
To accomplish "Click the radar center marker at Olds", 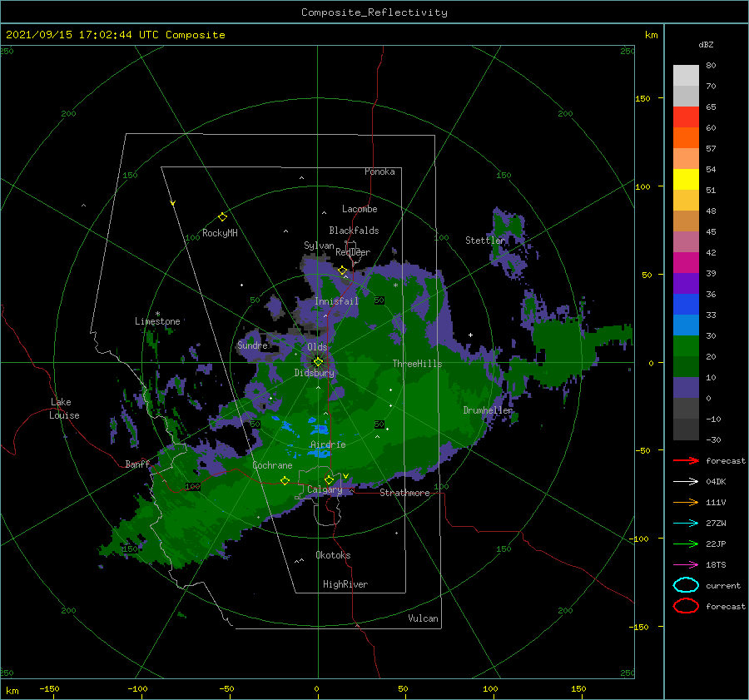I will [x=318, y=362].
